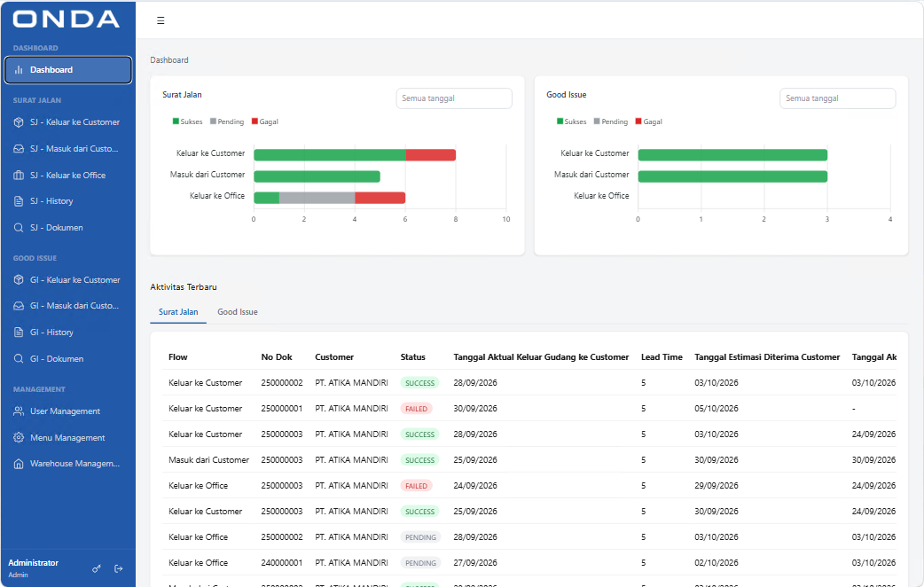Click Menu Management gear icon
Viewport: 924px width, 587px height.
point(19,437)
